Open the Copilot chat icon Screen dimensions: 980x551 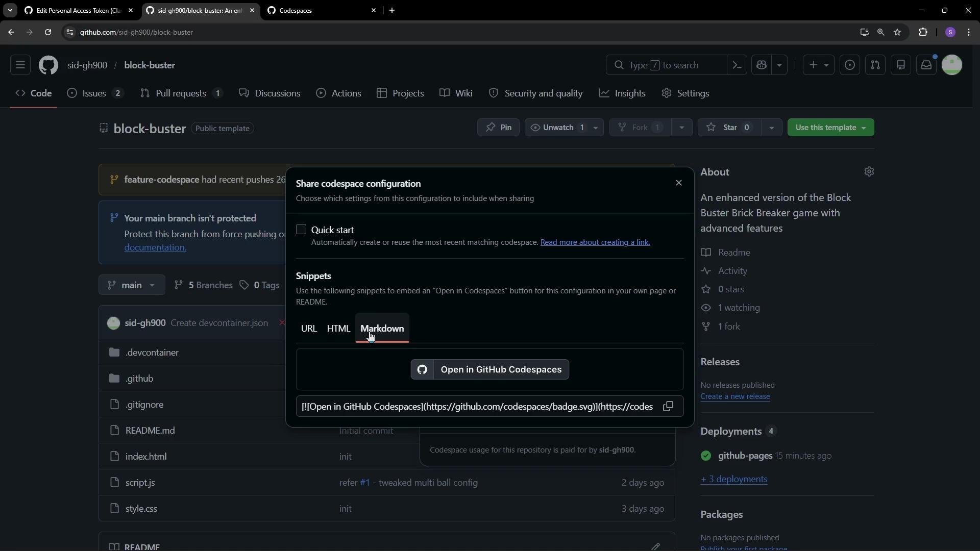click(762, 65)
